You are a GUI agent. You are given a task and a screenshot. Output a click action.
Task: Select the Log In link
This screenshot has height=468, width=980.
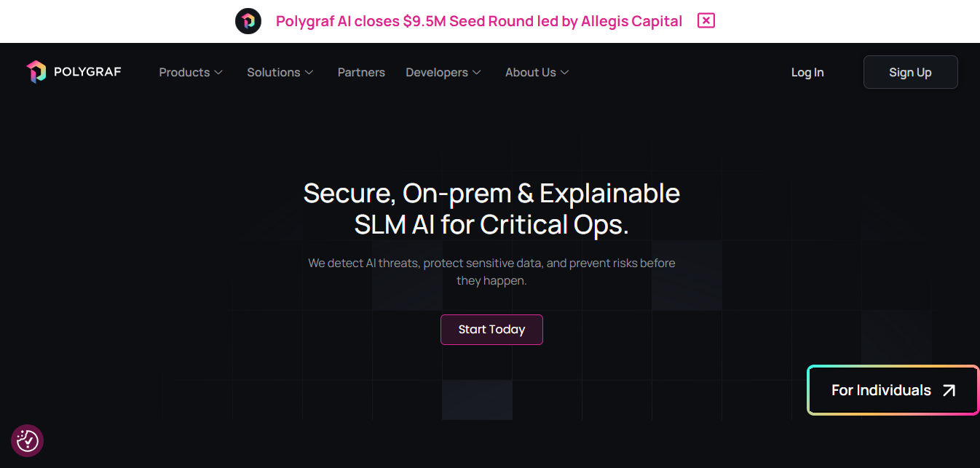click(x=807, y=72)
